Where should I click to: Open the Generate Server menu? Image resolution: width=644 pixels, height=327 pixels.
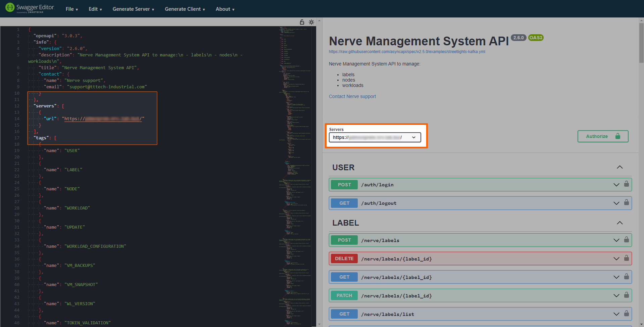pyautogui.click(x=133, y=9)
